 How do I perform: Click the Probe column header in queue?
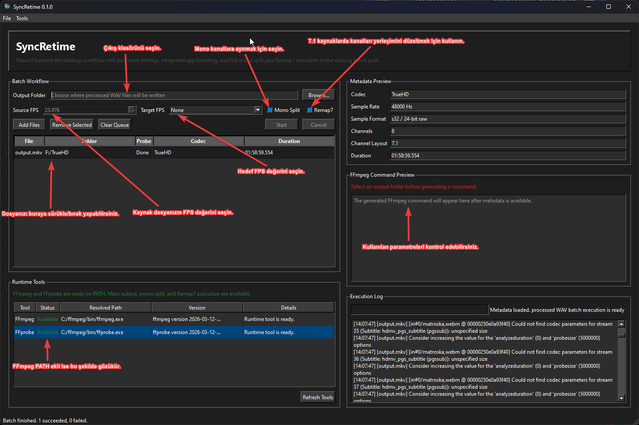point(144,141)
